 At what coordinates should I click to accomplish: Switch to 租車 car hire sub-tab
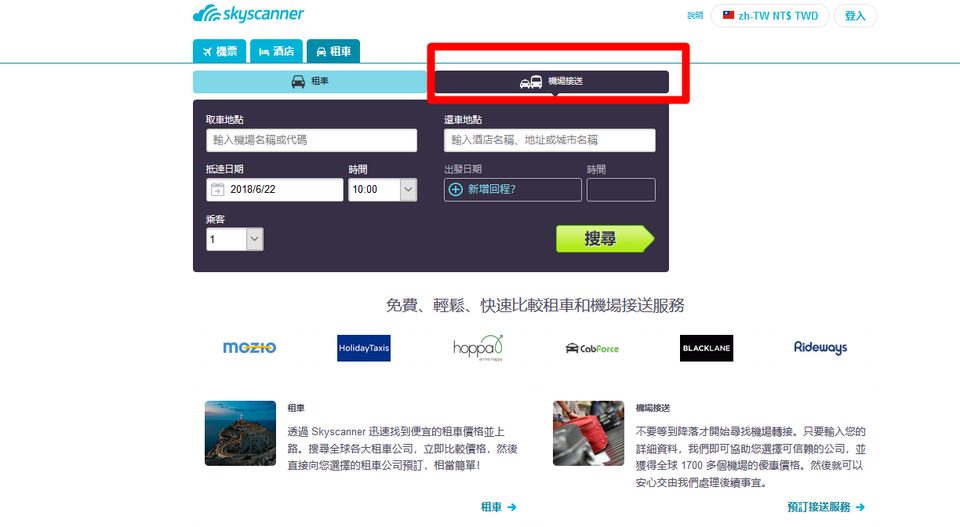pos(311,82)
